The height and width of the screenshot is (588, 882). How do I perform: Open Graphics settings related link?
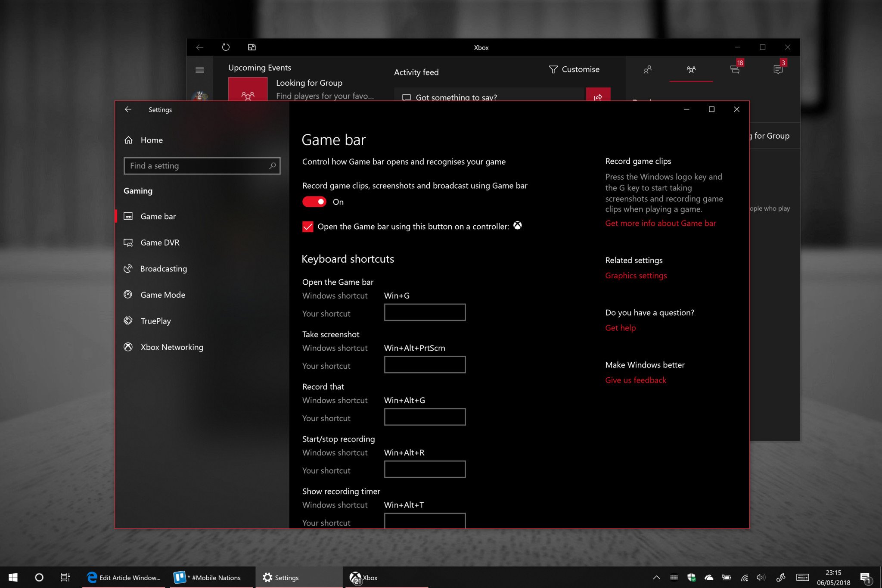pos(636,275)
